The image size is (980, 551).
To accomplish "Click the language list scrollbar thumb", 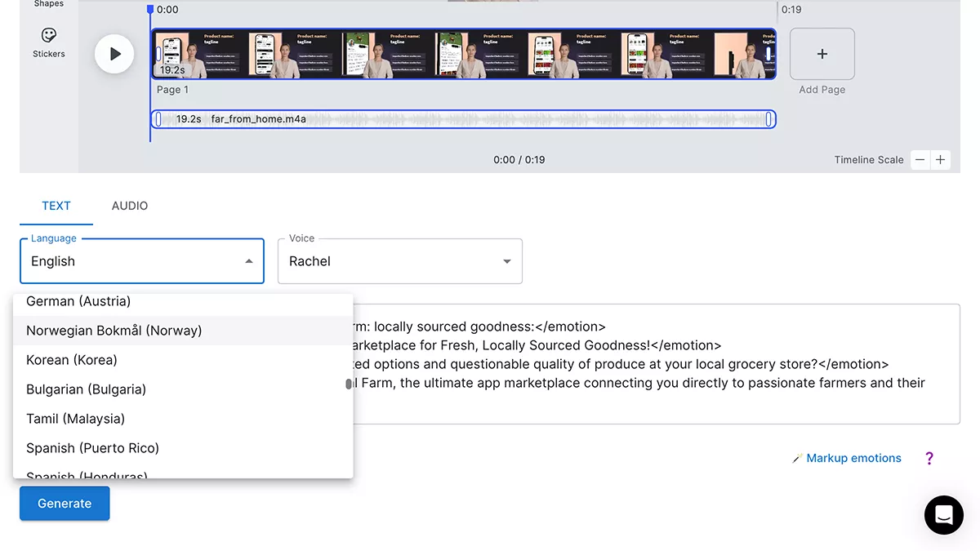I will tap(349, 384).
